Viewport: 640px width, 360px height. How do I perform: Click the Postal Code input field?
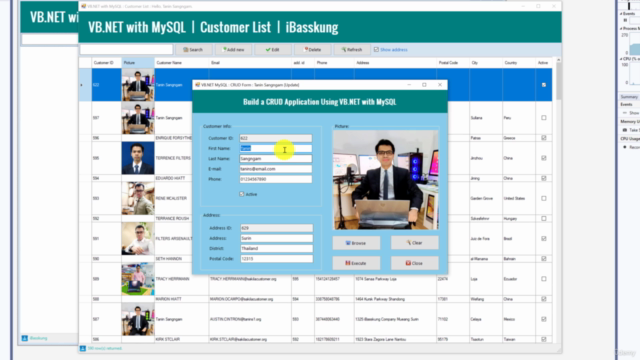point(277,258)
